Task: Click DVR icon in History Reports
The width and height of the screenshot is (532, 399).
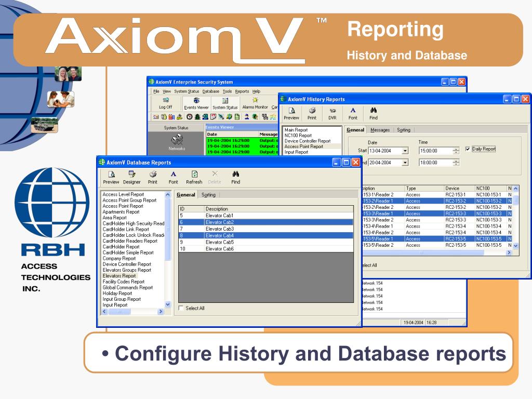Action: (x=332, y=114)
